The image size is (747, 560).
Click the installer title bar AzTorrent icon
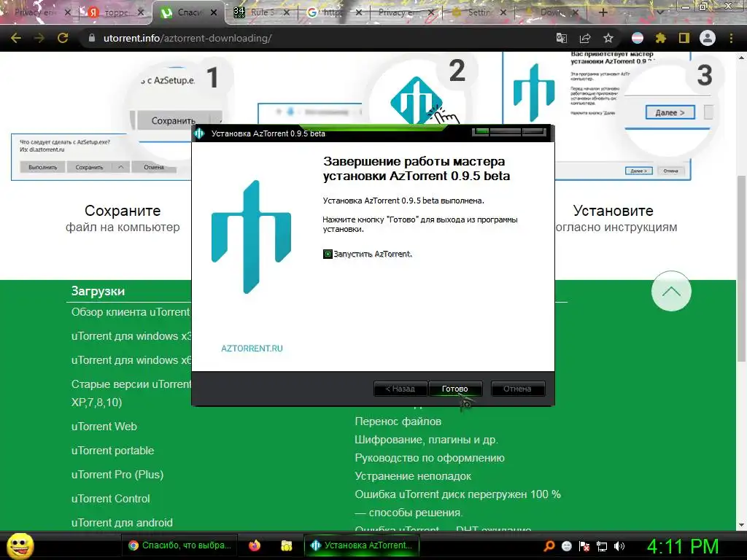point(199,133)
